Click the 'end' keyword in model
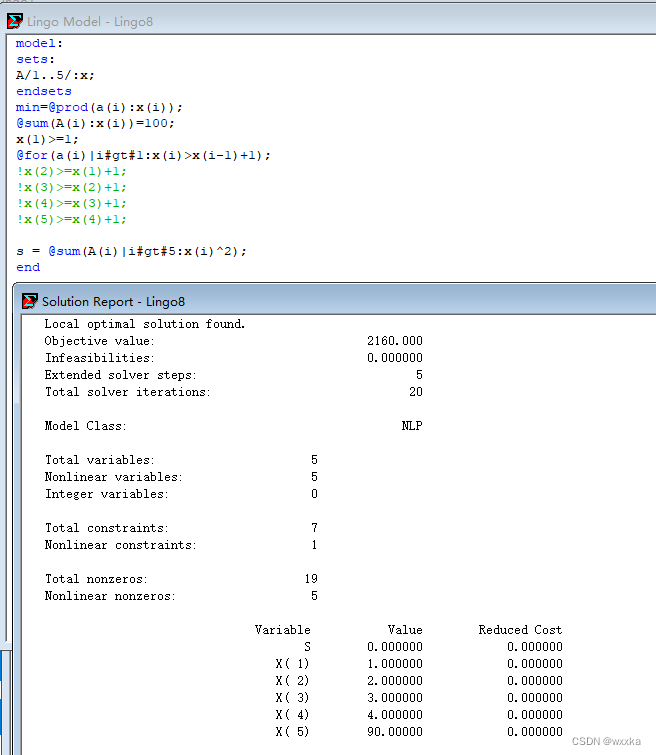Viewport: 656px width, 755px height. [28, 267]
